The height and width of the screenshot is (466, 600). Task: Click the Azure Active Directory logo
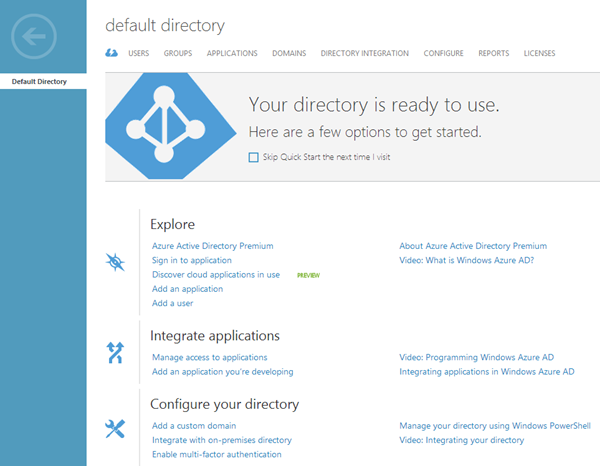(x=171, y=126)
